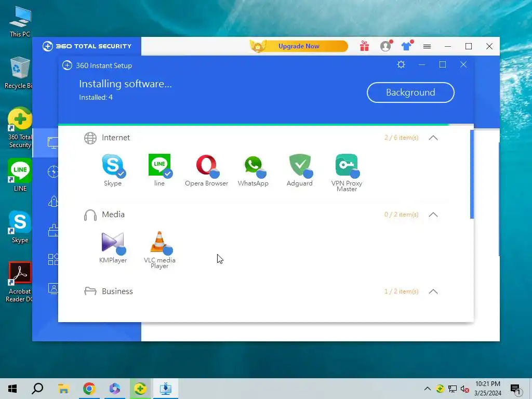Select the lightning scan sidebar icon
This screenshot has width=532, height=399.
pyautogui.click(x=54, y=171)
